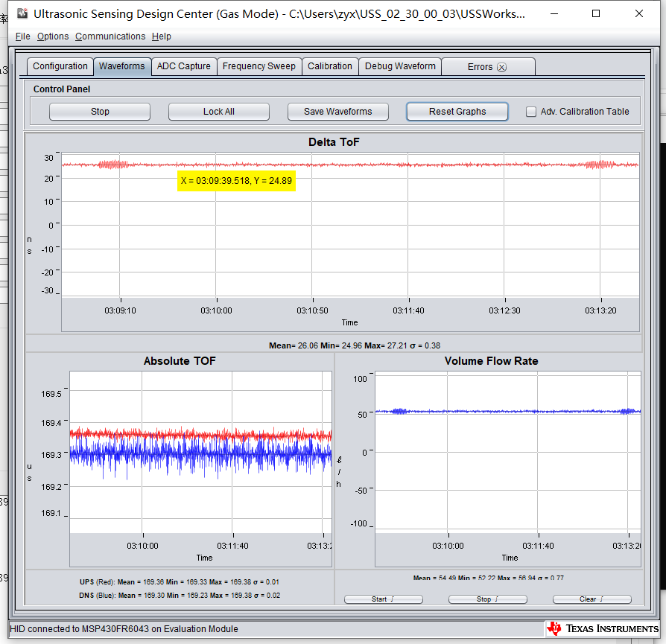Screen dimensions: 666x644
Task: Click the Absolute TOF chart title
Action: pyautogui.click(x=180, y=361)
